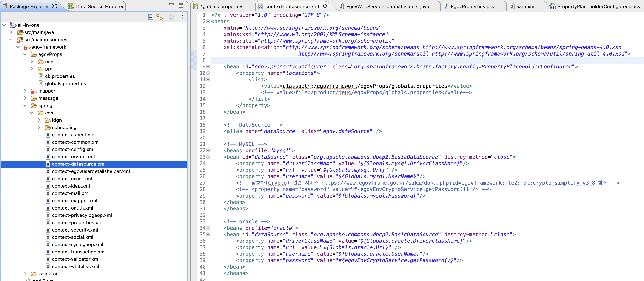Close the Package Explorer view tab
The image size is (644, 281).
(55, 6)
